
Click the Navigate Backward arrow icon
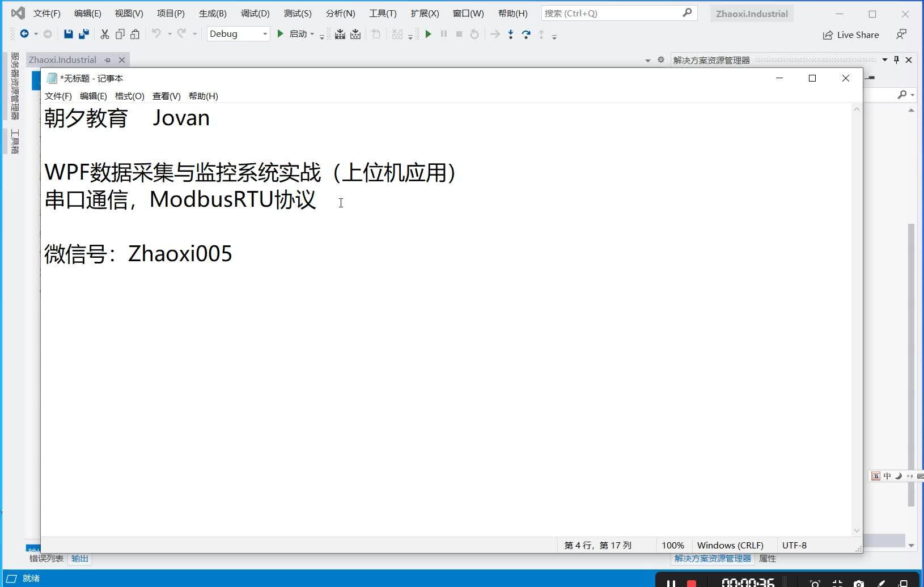point(24,33)
